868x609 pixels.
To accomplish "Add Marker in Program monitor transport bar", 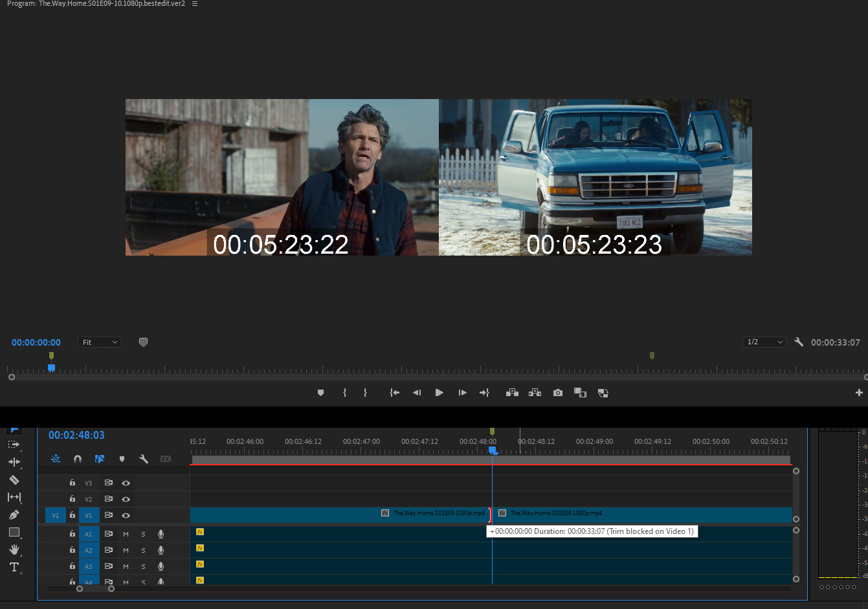I will click(320, 393).
